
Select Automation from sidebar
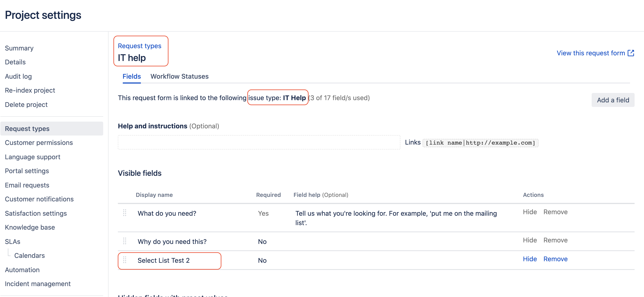coord(22,270)
